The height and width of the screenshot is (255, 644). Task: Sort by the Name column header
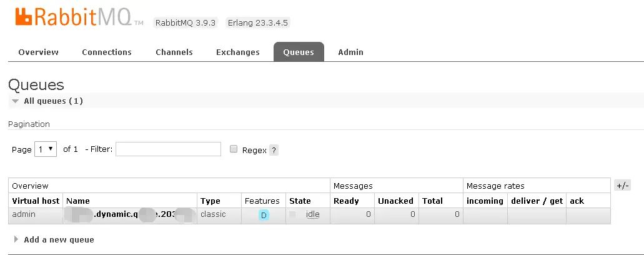pyautogui.click(x=78, y=201)
